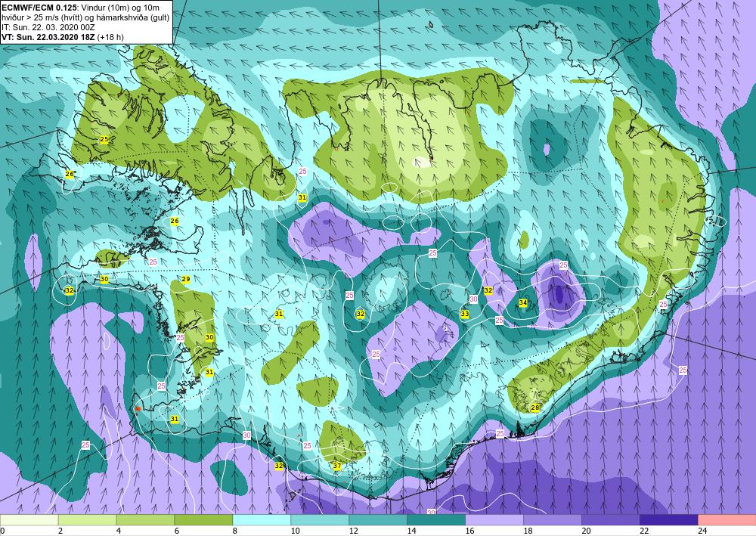Click the legend scale number 8

[235, 531]
